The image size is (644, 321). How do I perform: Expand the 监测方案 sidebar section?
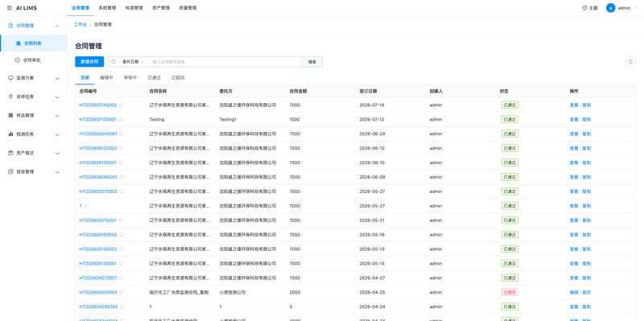[x=57, y=78]
